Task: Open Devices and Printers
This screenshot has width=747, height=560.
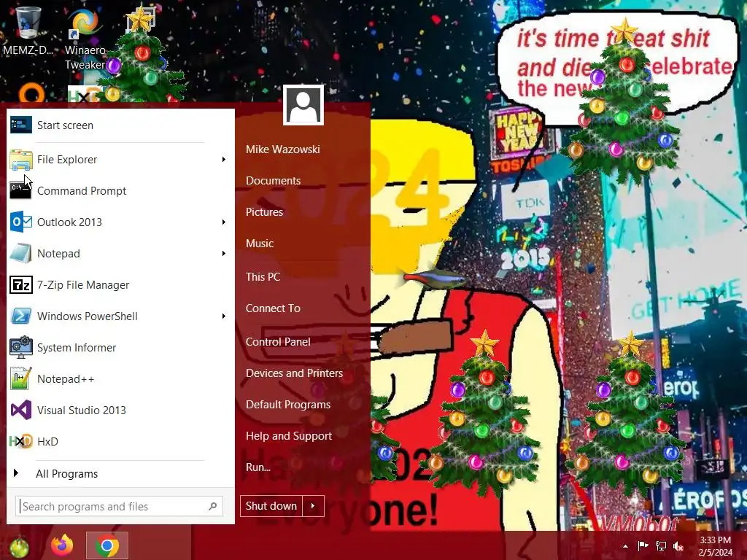Action: (294, 373)
